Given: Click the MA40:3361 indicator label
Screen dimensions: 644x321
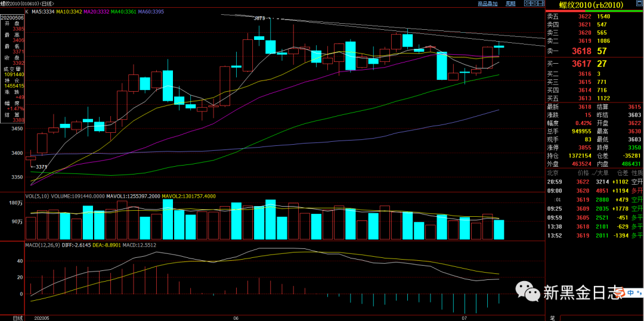Looking at the screenshot, I should point(123,12).
